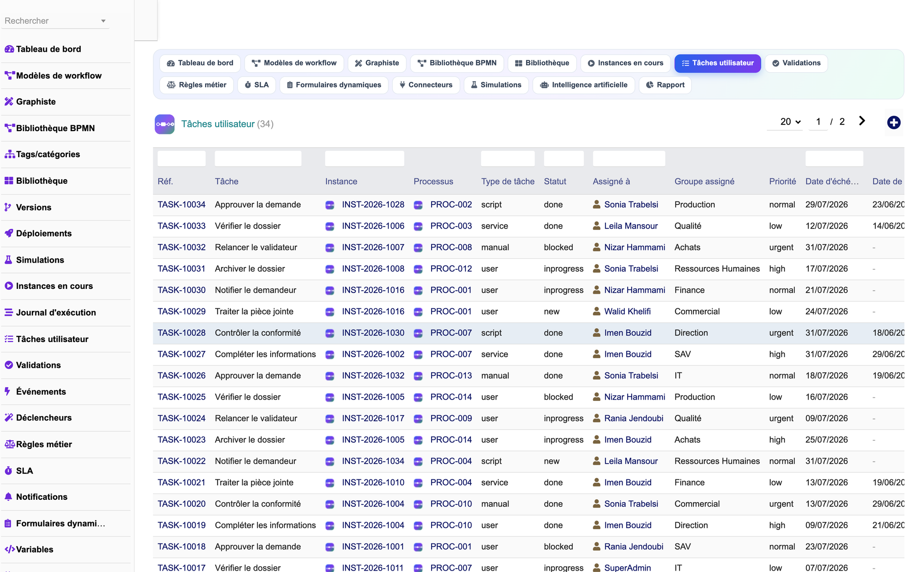Screen dimensions: 924x572
Task: Go to next page with chevron
Action: (x=862, y=121)
